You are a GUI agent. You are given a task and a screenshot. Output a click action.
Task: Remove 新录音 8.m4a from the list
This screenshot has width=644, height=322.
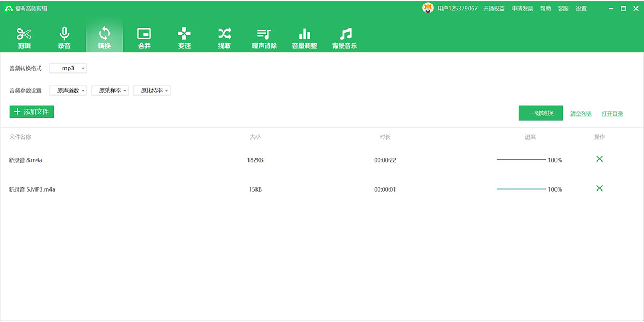(x=599, y=159)
